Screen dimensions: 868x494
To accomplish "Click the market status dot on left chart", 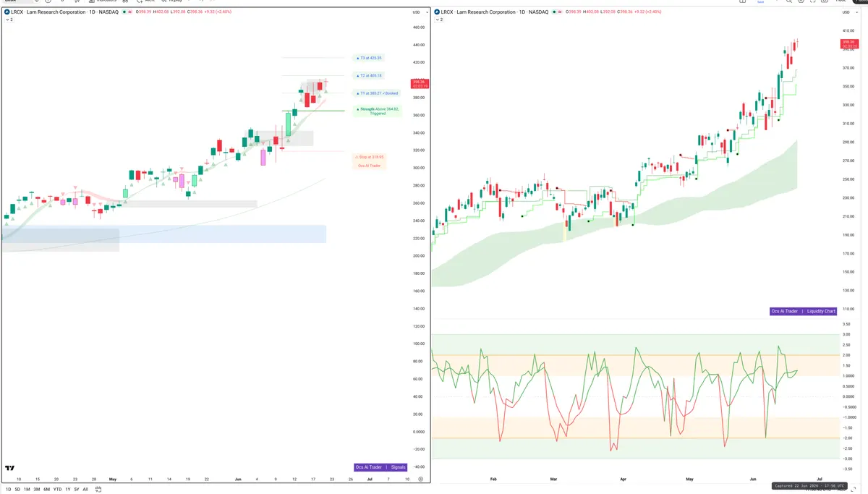I will [x=123, y=12].
